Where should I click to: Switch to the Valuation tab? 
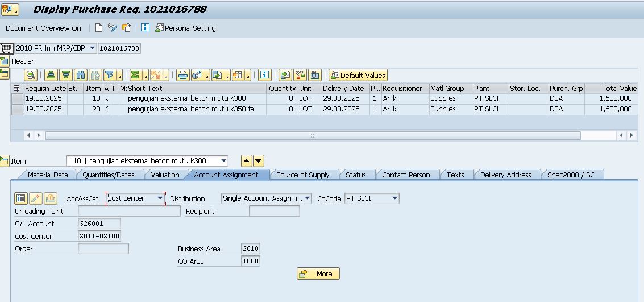[x=165, y=175]
